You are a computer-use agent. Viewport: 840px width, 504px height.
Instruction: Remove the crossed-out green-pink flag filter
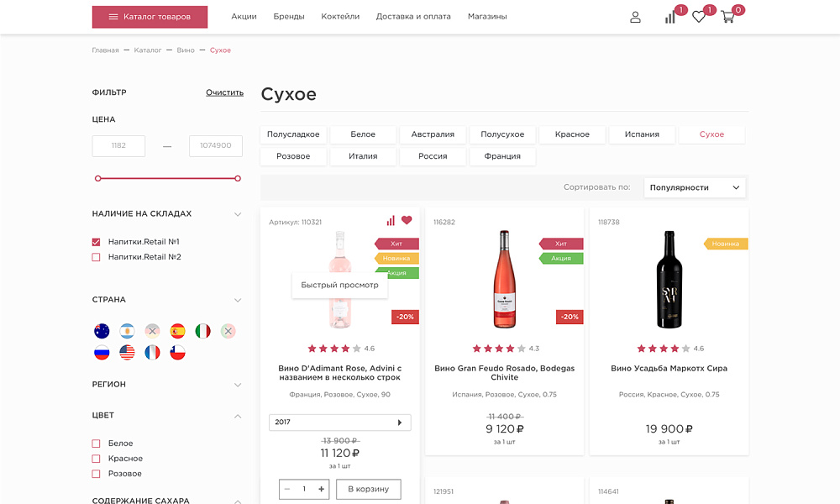pyautogui.click(x=228, y=331)
